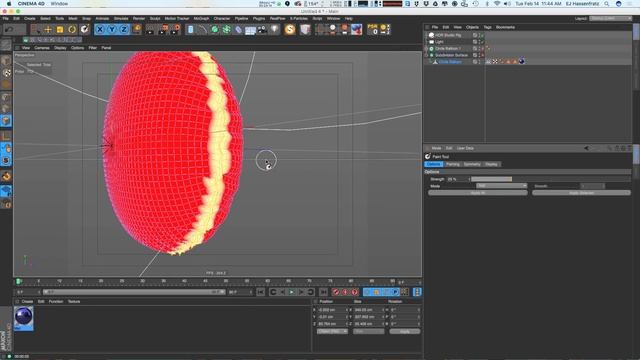Toggle Light object green enable checkmark
Image resolution: width=640 pixels, height=360 pixels.
pos(482,42)
